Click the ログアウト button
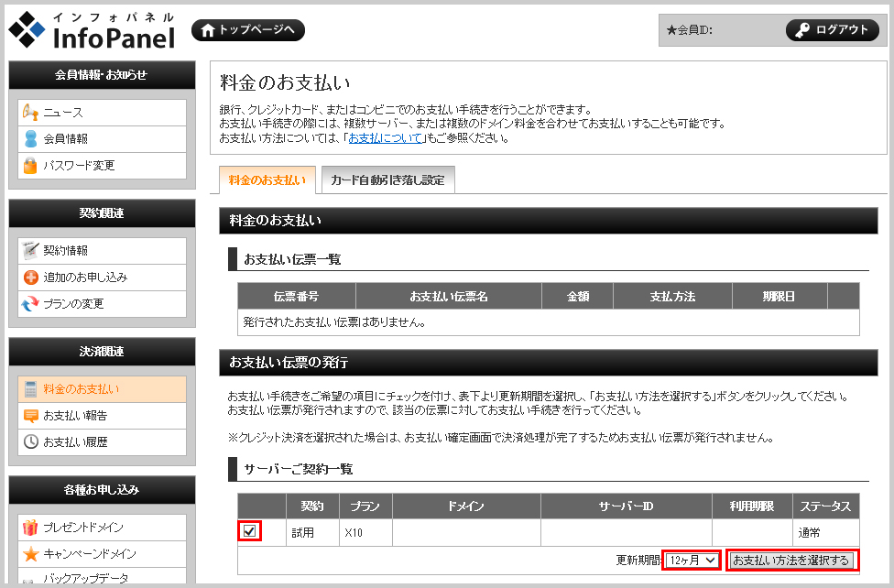894x588 pixels. [832, 30]
